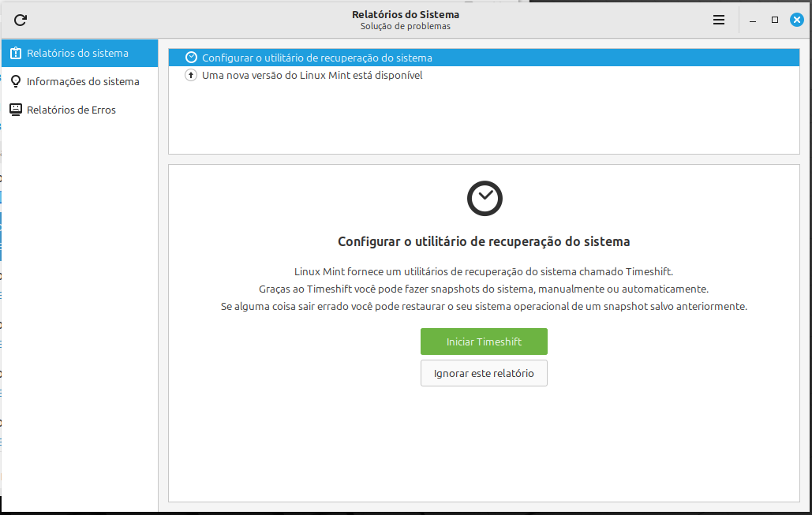Click the lightbulb icon for Informações do sistema
Image resolution: width=812 pixels, height=515 pixels.
tap(15, 82)
